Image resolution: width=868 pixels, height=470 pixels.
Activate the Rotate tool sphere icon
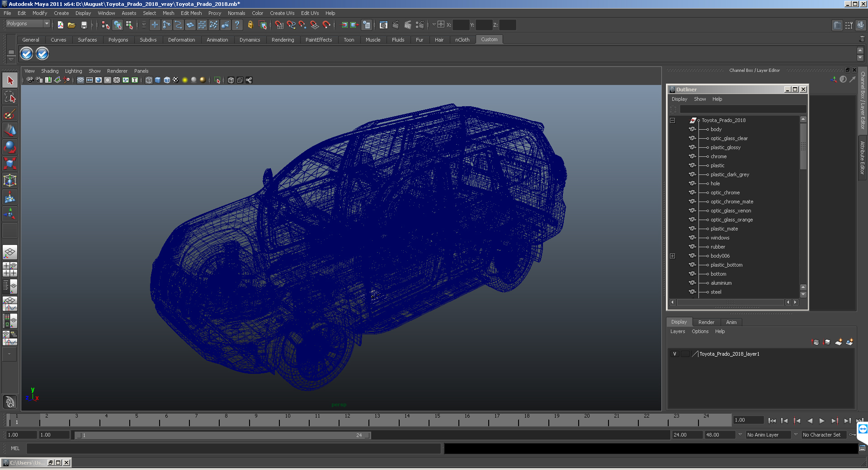click(x=10, y=147)
